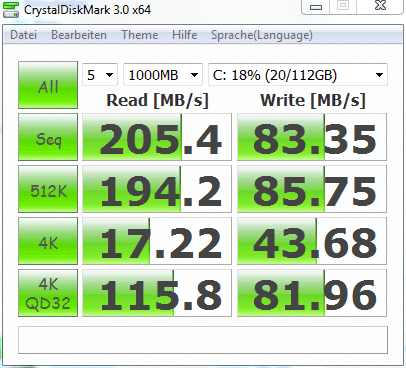Image resolution: width=406 pixels, height=368 pixels.
Task: Click the 4K QD32 write result 81.96
Action: coord(312,293)
